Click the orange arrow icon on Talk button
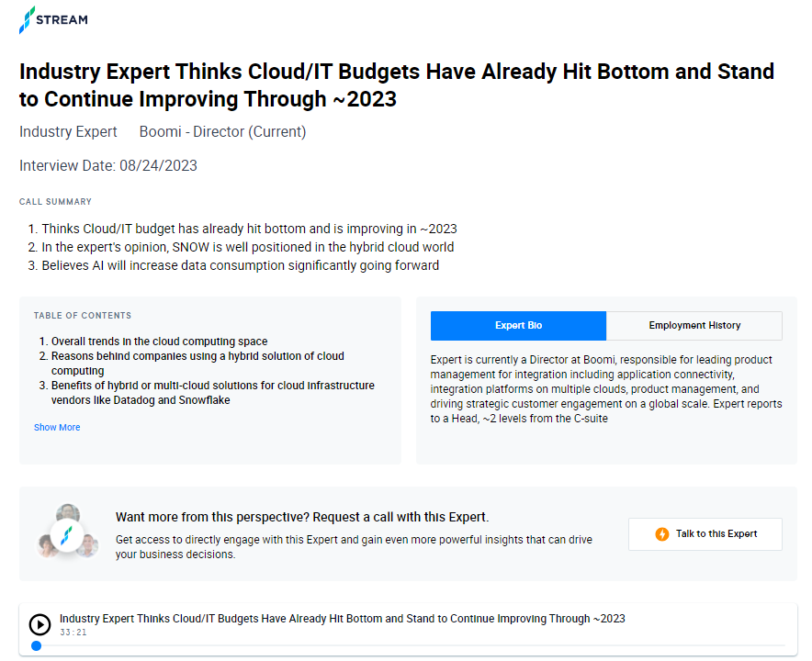The height and width of the screenshot is (661, 812). 662,533
